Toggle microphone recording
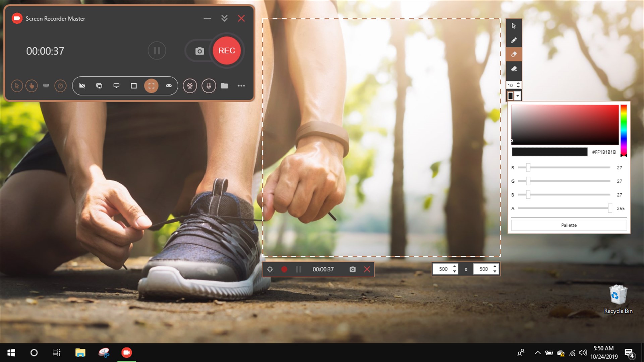 209,86
